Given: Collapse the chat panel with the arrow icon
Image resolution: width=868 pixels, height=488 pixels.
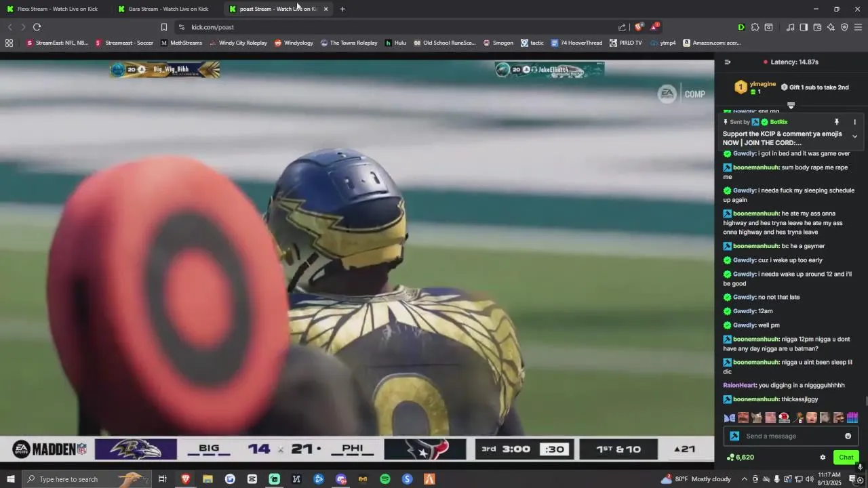Looking at the screenshot, I should click(x=728, y=62).
